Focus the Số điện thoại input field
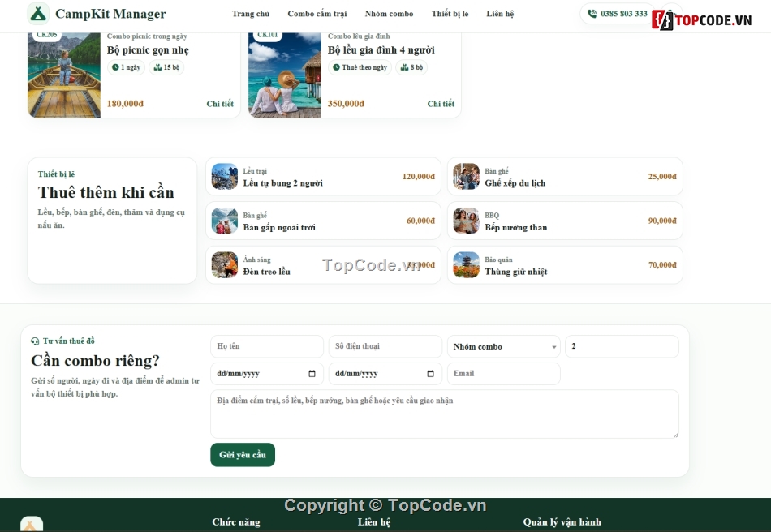 pyautogui.click(x=385, y=346)
